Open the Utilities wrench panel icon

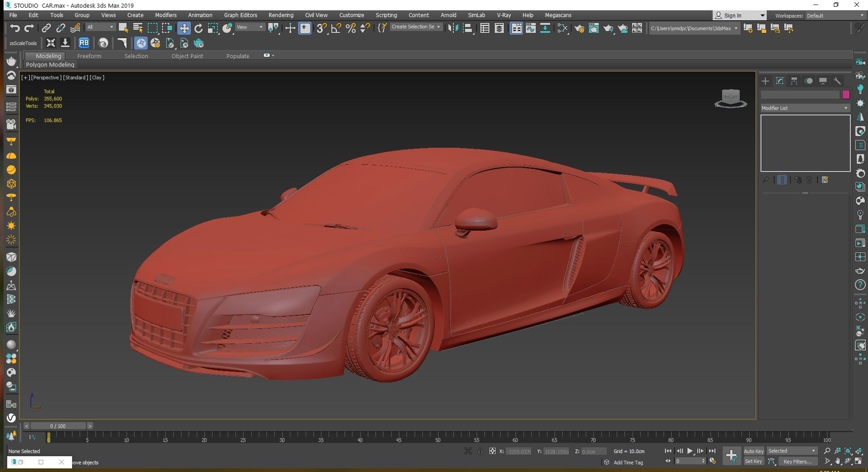click(x=837, y=81)
